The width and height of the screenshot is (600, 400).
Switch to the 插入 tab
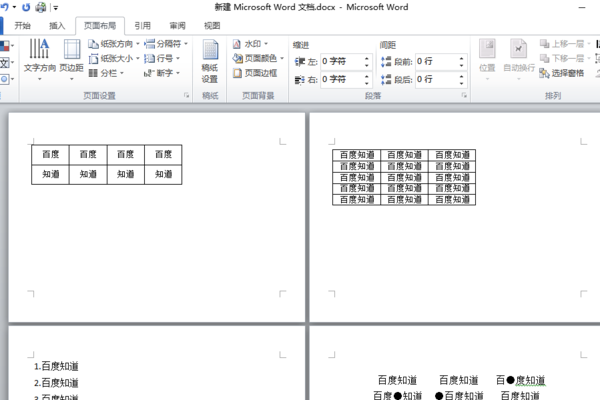click(x=57, y=26)
